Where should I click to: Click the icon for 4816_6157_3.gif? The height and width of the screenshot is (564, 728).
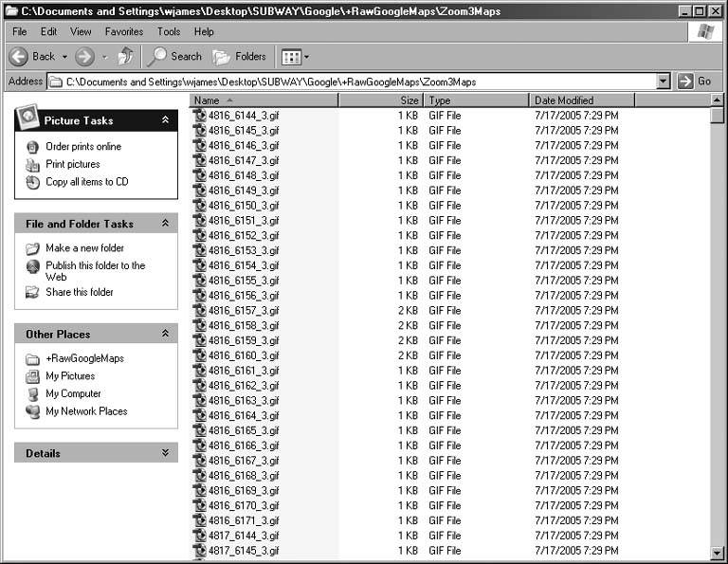click(x=199, y=311)
